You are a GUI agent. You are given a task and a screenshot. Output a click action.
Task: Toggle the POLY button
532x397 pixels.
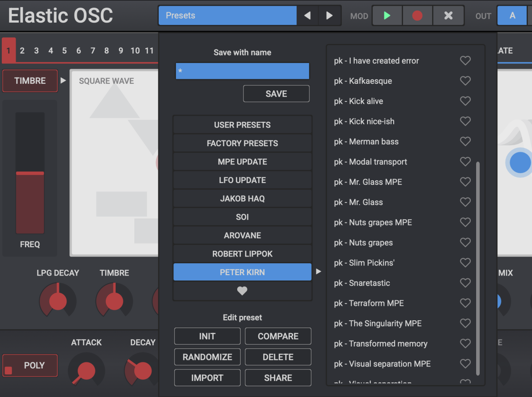[x=30, y=366]
